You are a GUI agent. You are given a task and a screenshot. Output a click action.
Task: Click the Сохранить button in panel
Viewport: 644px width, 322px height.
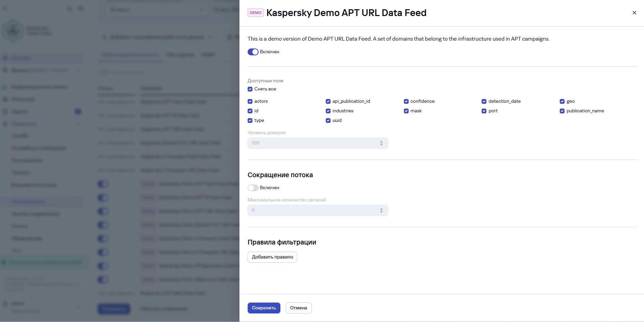(264, 308)
